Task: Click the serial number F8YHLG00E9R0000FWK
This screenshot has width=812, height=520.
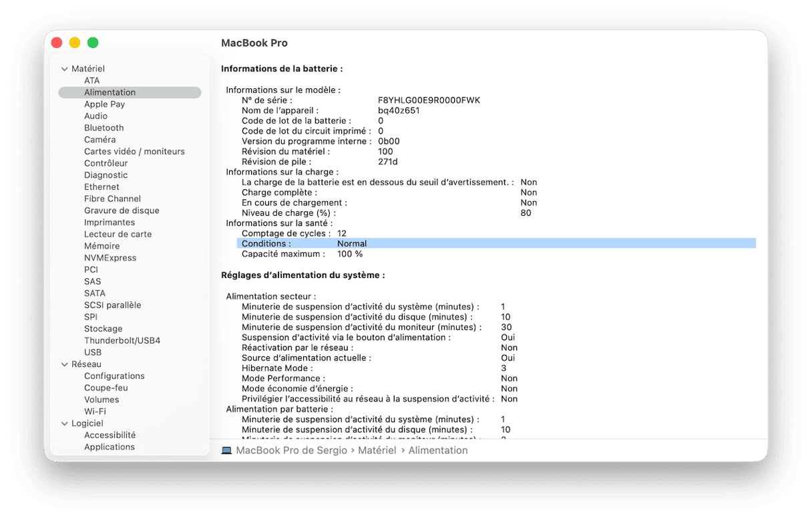Action: (429, 100)
